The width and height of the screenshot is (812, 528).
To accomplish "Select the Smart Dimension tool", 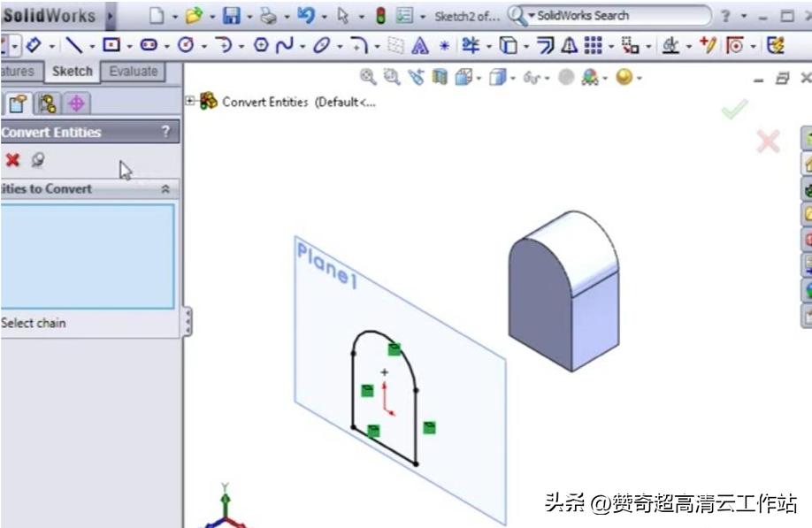I will [x=33, y=46].
